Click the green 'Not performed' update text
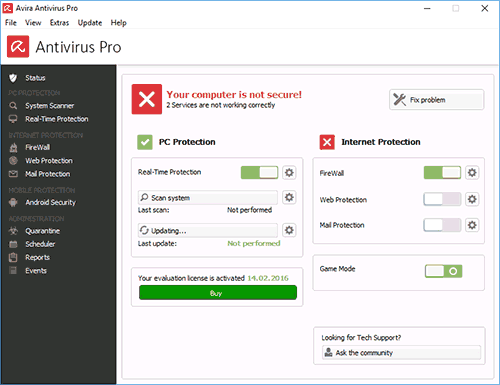This screenshot has height=385, width=500. click(x=254, y=243)
